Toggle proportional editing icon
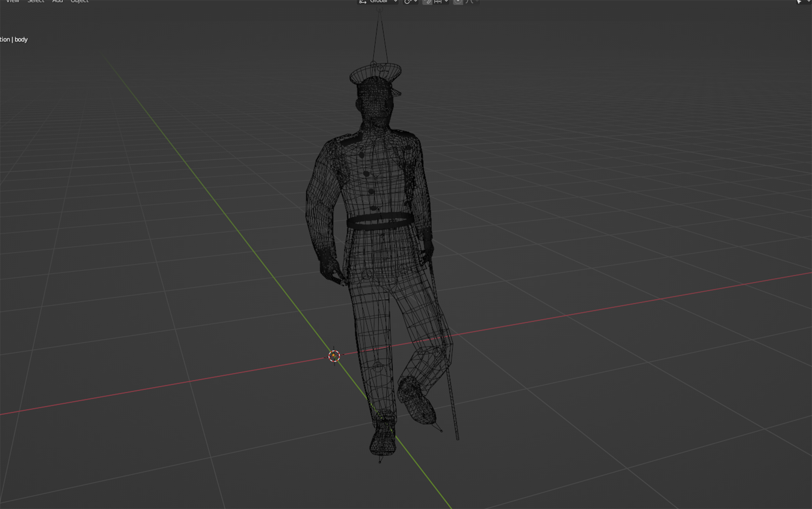The height and width of the screenshot is (509, 812). (x=458, y=2)
